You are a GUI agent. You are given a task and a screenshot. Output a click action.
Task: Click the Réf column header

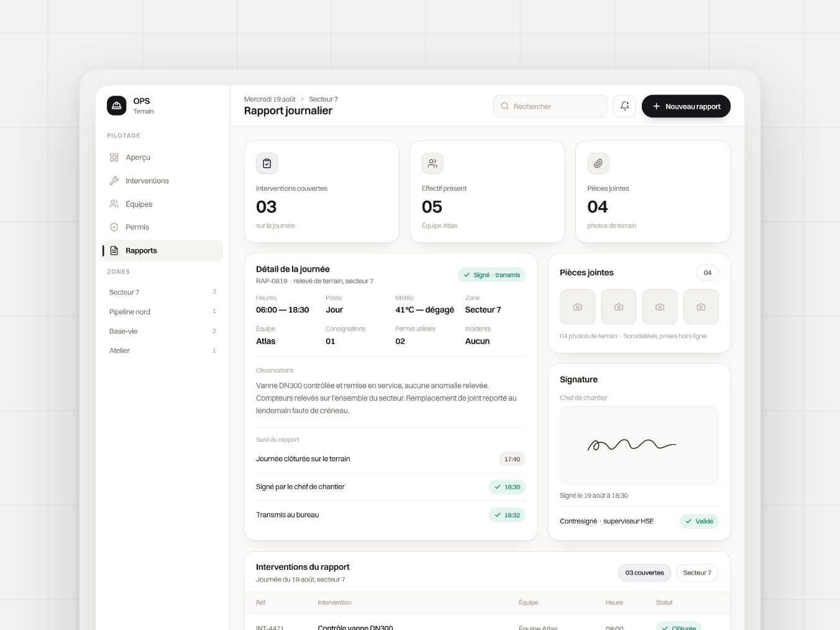coord(261,603)
